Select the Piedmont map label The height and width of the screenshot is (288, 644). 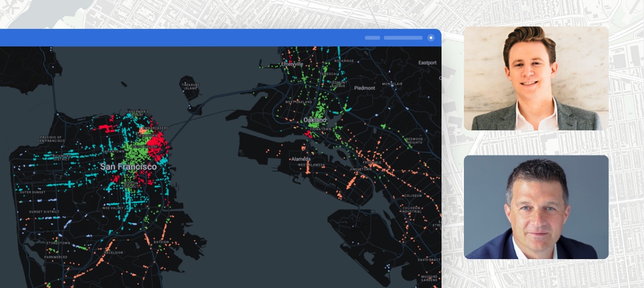tap(365, 88)
